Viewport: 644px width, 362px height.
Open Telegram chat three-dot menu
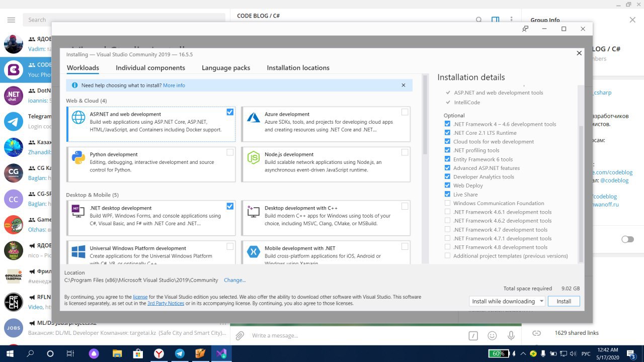click(x=512, y=20)
